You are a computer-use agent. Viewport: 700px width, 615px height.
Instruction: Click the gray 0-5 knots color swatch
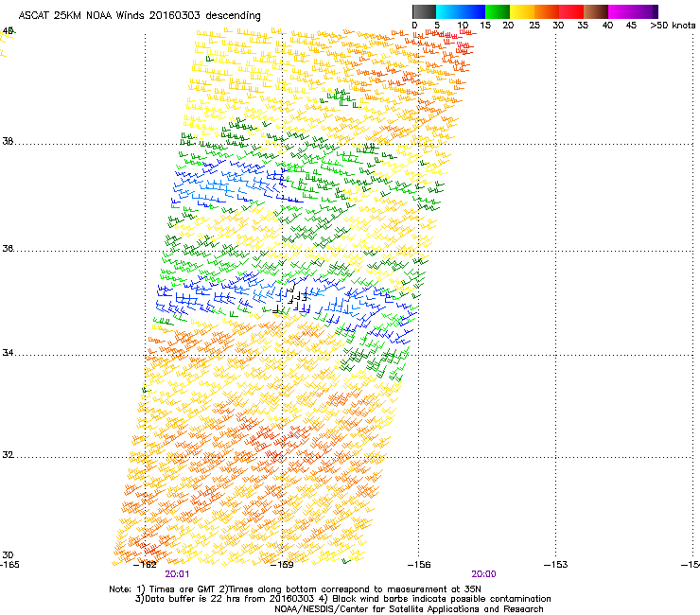tap(424, 11)
